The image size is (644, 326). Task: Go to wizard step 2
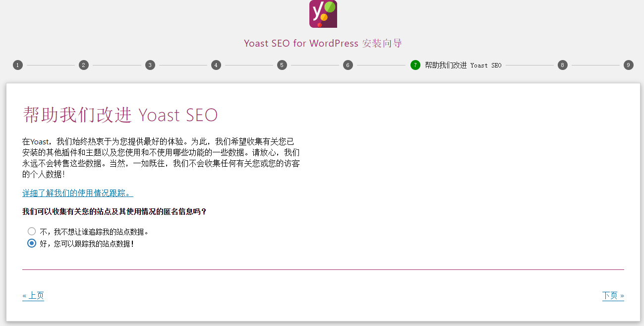[84, 65]
